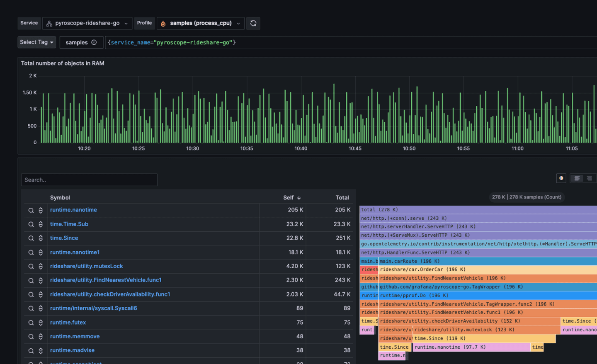Open sandwich view for the time.Time.Sub row

click(x=41, y=224)
